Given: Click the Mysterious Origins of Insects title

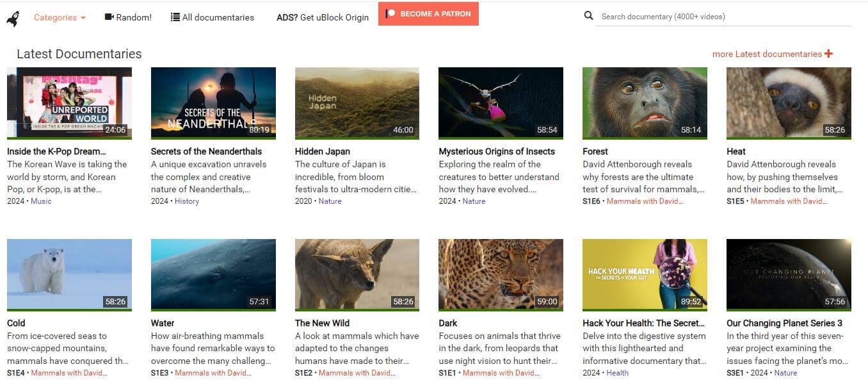Looking at the screenshot, I should 497,151.
